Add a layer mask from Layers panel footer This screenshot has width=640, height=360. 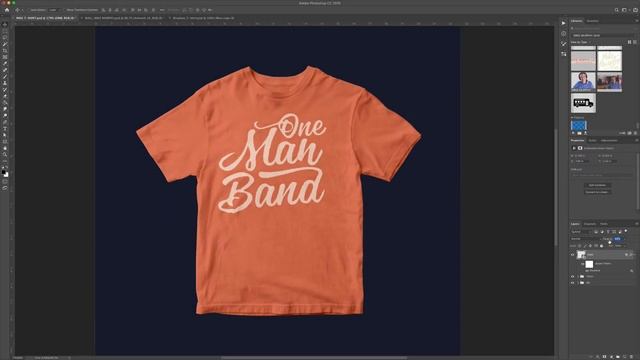604,356
